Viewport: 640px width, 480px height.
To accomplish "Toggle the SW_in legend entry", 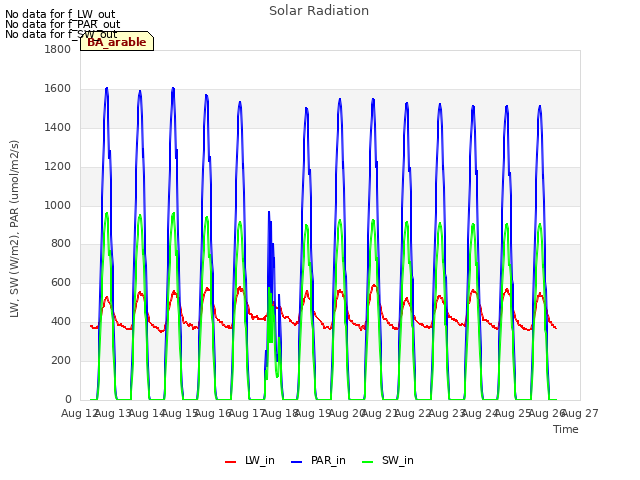I will (388, 461).
